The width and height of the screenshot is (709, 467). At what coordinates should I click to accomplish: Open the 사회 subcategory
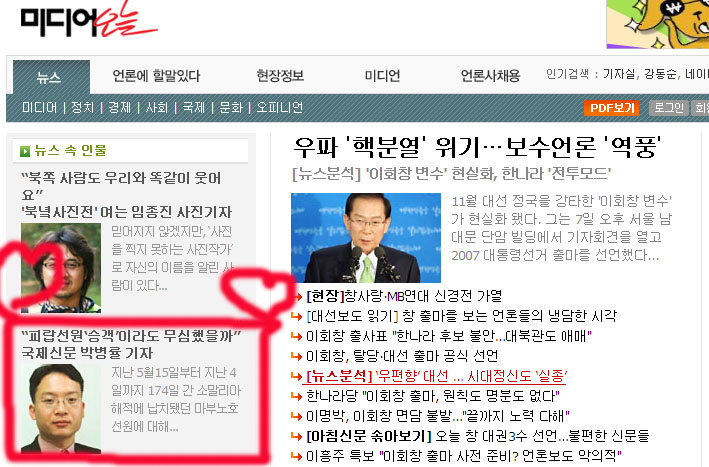click(156, 108)
